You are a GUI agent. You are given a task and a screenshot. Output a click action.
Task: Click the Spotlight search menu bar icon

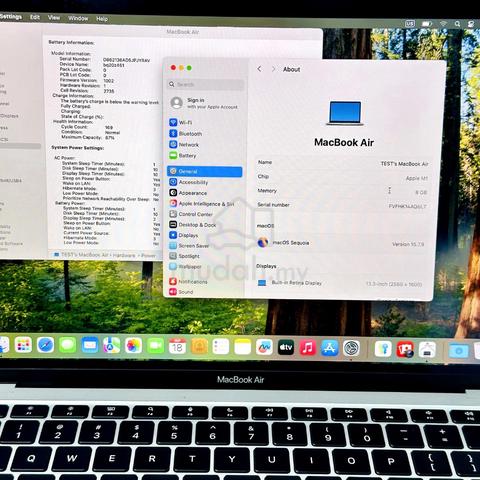pos(457,24)
